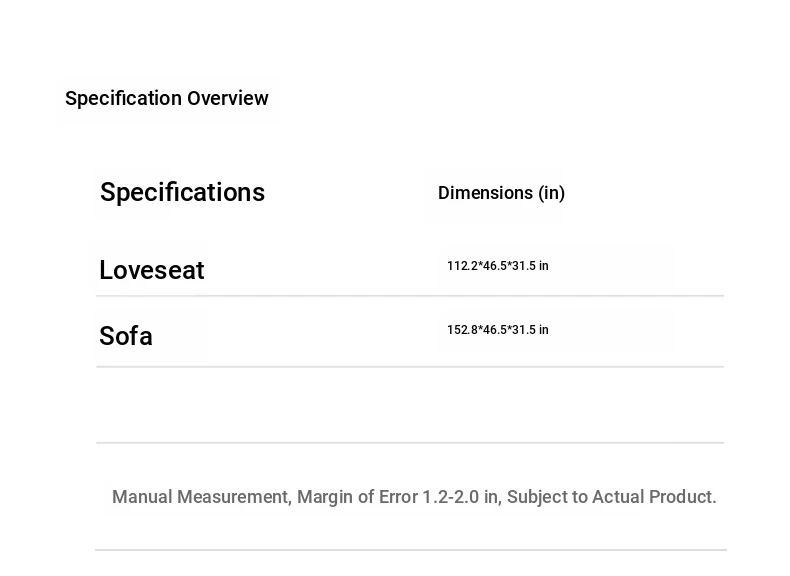Click the word "Overview" in the page heading

pyautogui.click(x=228, y=98)
